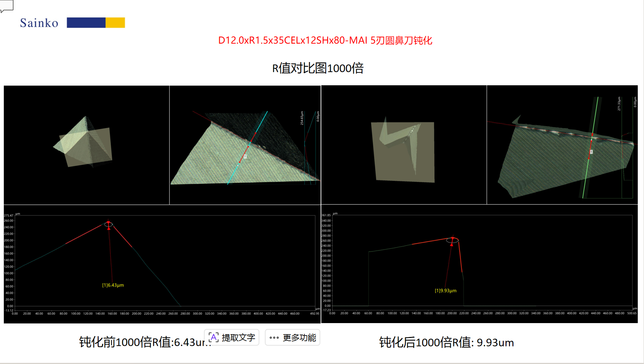Image resolution: width=644 pixels, height=364 pixels.
Task: Click the Sainko logo text
Action: coord(39,23)
